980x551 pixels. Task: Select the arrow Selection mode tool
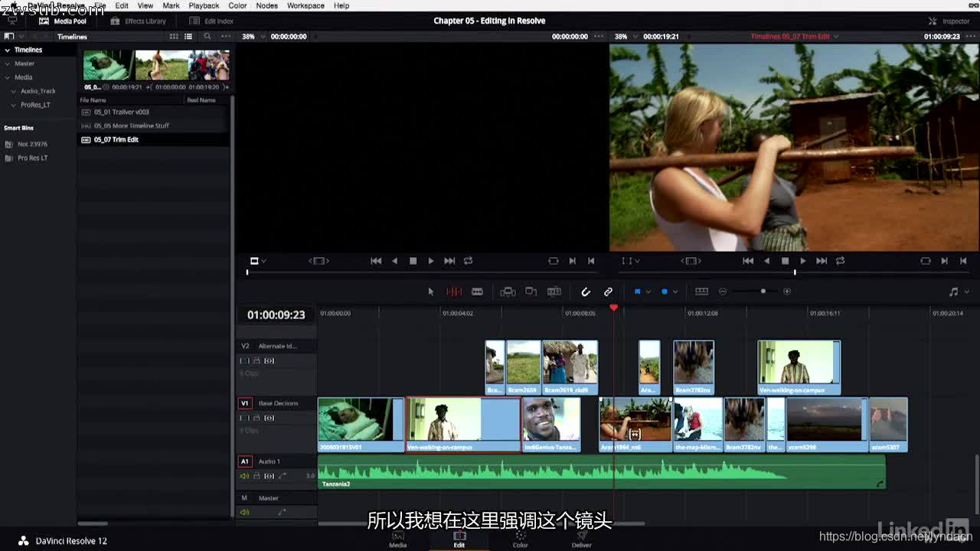tap(430, 292)
